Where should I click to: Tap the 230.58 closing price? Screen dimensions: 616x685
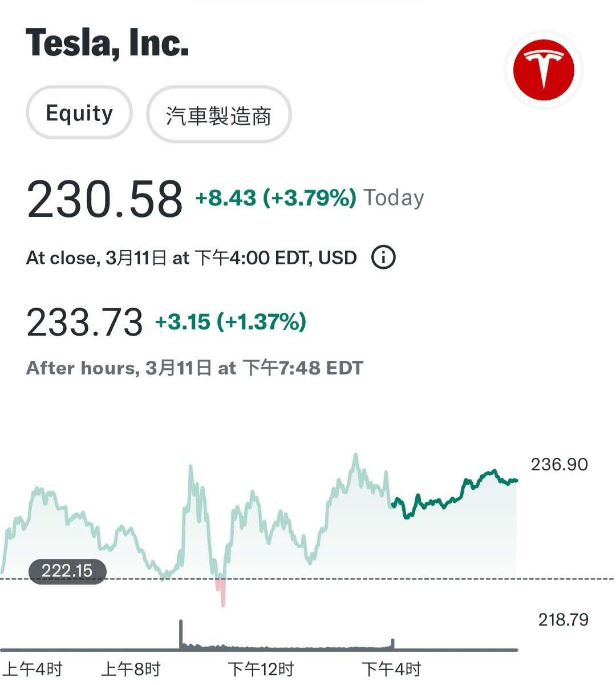click(104, 199)
